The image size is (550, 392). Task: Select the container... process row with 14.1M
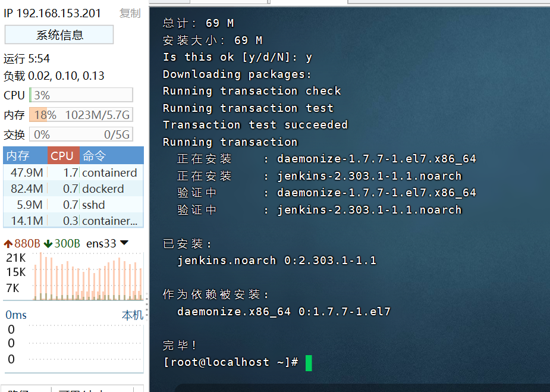tap(73, 221)
